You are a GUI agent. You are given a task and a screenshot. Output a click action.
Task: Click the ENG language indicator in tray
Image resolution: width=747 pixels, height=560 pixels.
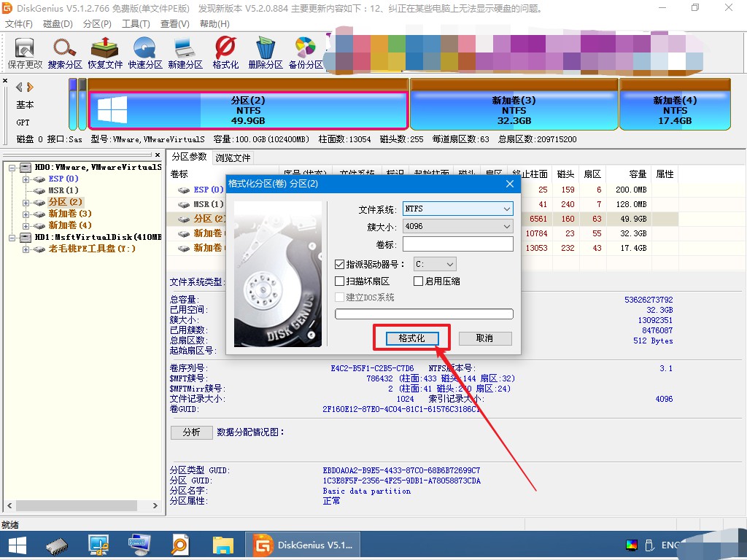point(672,545)
